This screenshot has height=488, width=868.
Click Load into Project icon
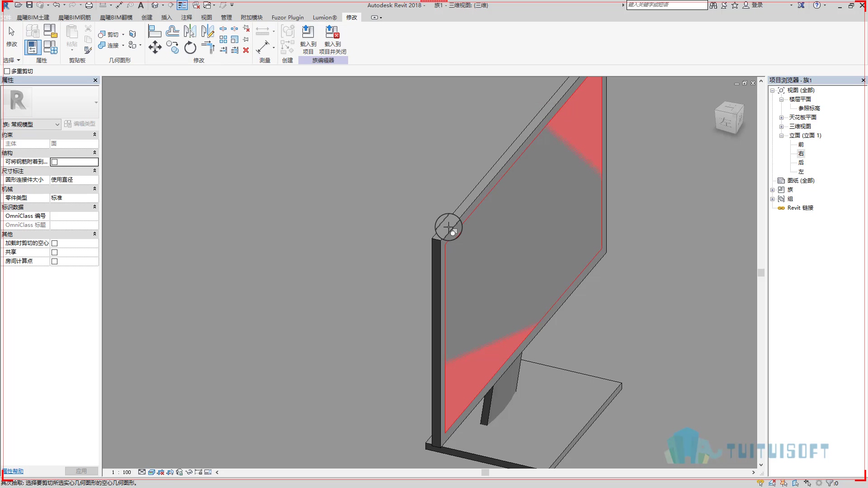(308, 40)
